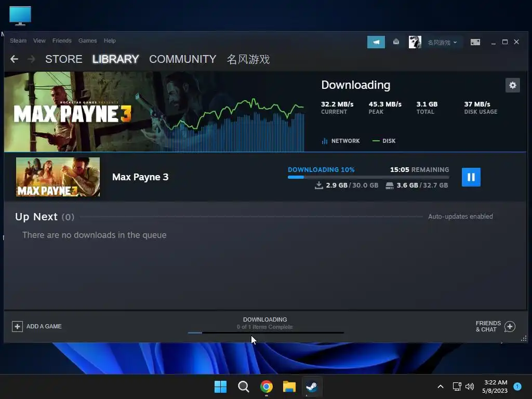Show hidden tray icons chevron
Image resolution: width=532 pixels, height=399 pixels.
point(441,387)
